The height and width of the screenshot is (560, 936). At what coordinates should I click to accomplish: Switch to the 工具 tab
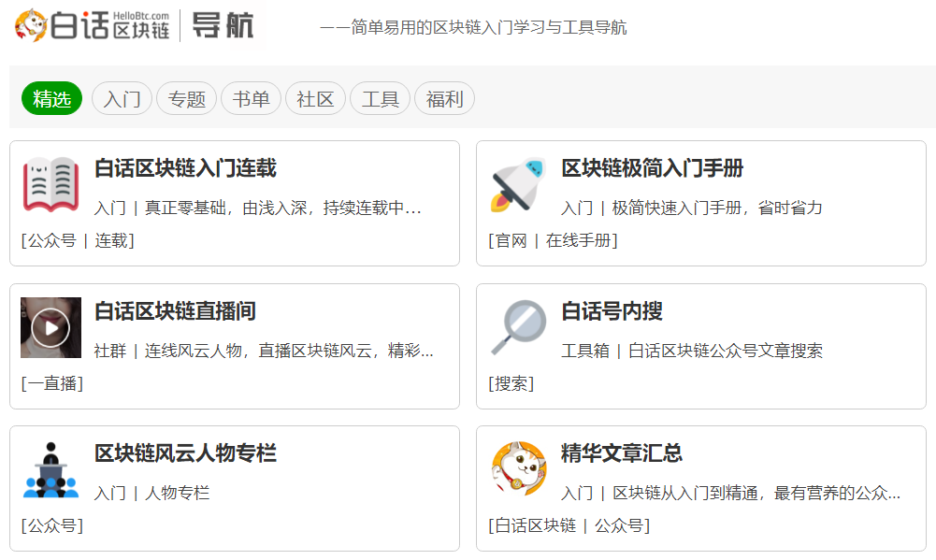click(x=380, y=98)
